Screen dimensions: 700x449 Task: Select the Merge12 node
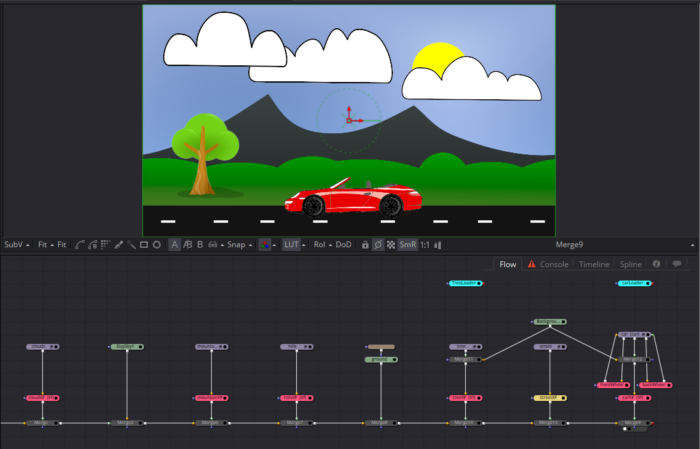[634, 359]
